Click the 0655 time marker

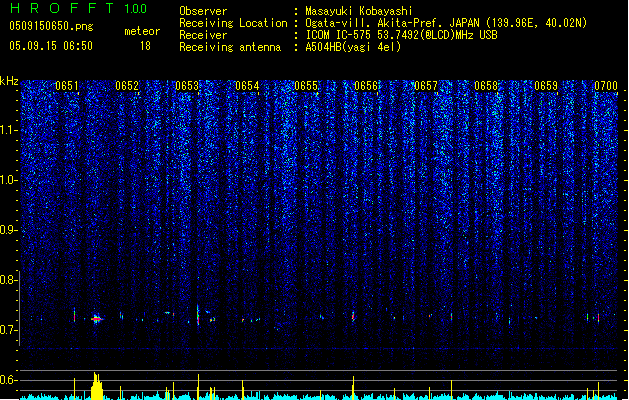pos(306,86)
